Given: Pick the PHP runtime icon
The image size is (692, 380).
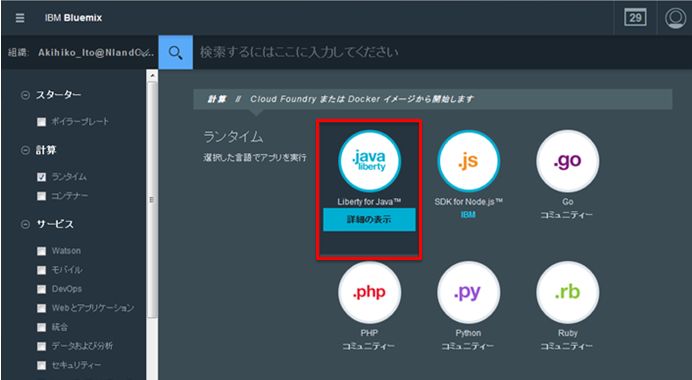Looking at the screenshot, I should click(369, 292).
